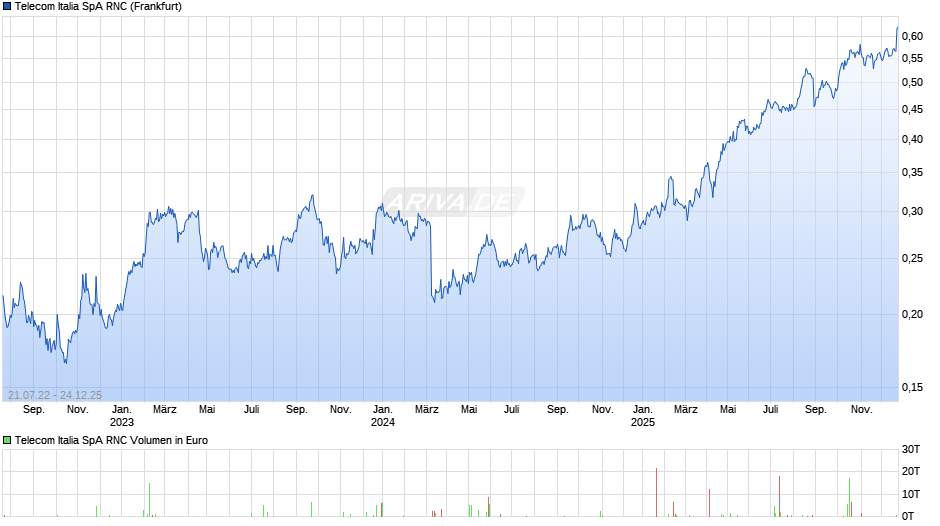This screenshot has height=526, width=940.
Task: Click the 0,20 price axis label
Action: (912, 314)
